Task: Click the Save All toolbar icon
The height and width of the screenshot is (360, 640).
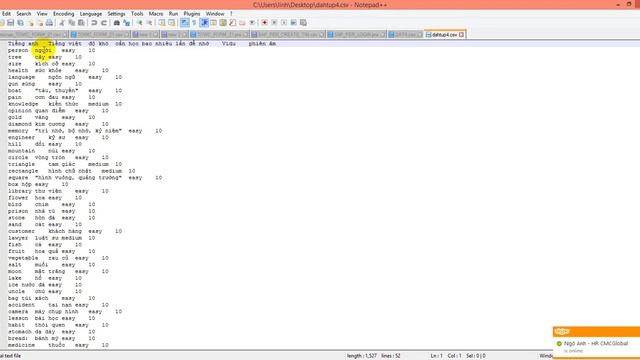Action: point(20,23)
